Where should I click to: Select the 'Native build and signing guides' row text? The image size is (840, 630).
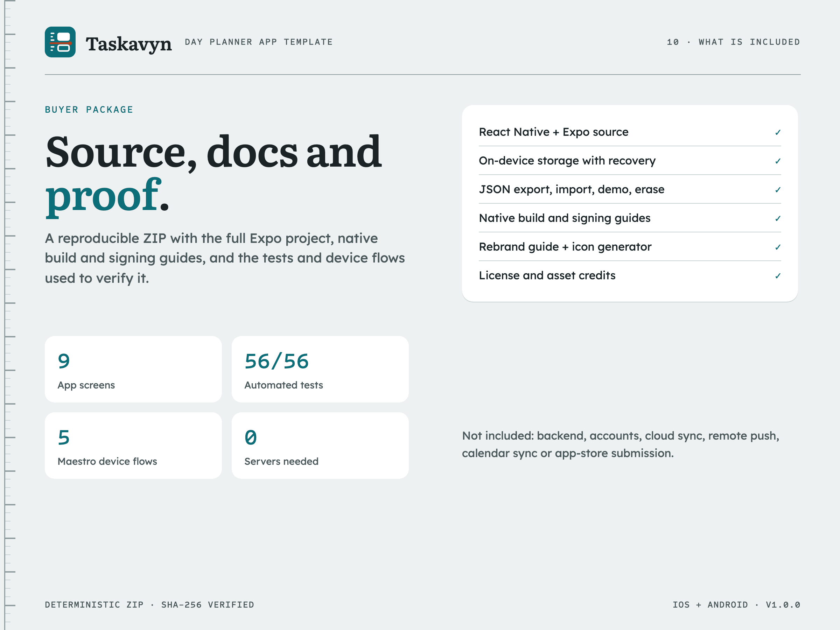564,218
